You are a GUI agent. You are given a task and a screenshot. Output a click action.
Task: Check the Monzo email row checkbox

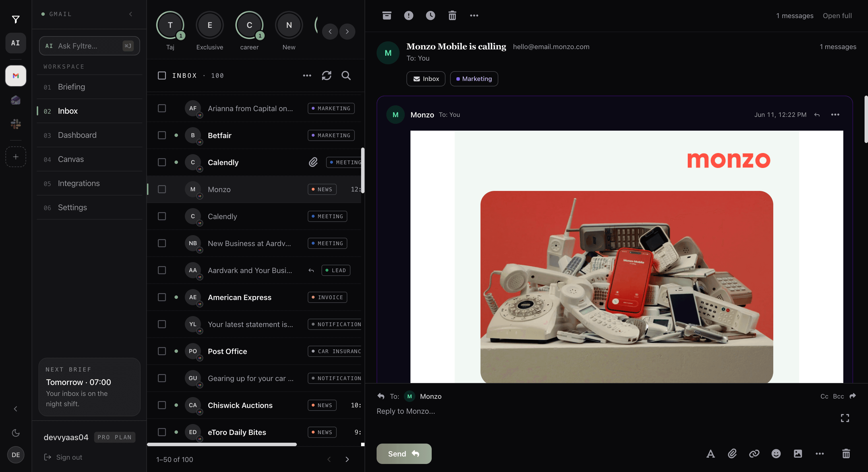[x=162, y=189]
